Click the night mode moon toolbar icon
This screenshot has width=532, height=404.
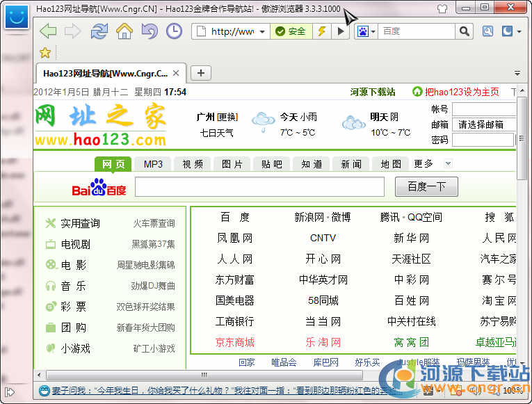click(x=507, y=31)
